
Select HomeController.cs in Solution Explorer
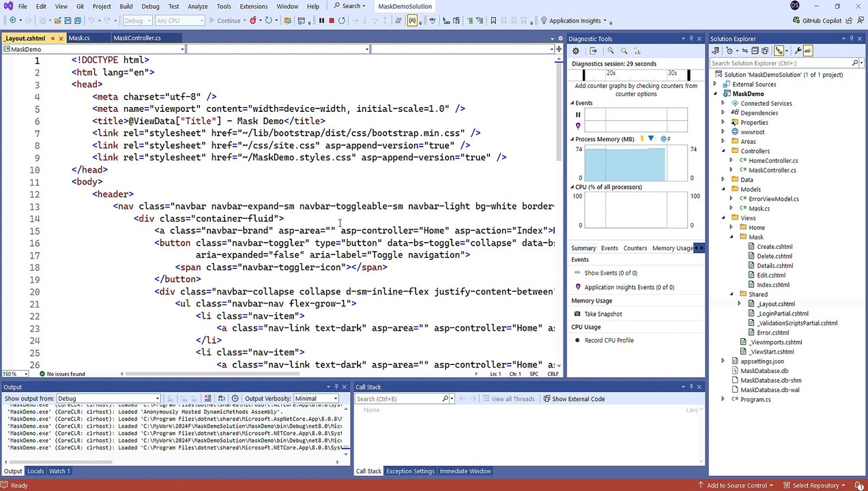coord(773,161)
